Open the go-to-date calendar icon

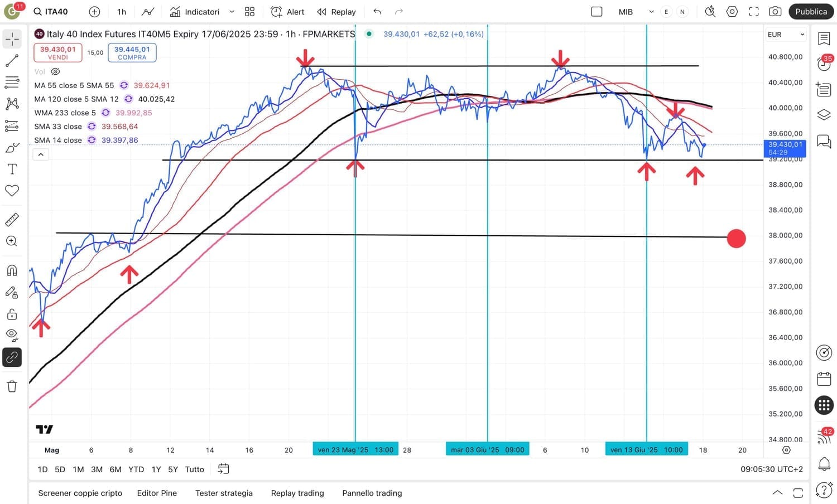(223, 469)
